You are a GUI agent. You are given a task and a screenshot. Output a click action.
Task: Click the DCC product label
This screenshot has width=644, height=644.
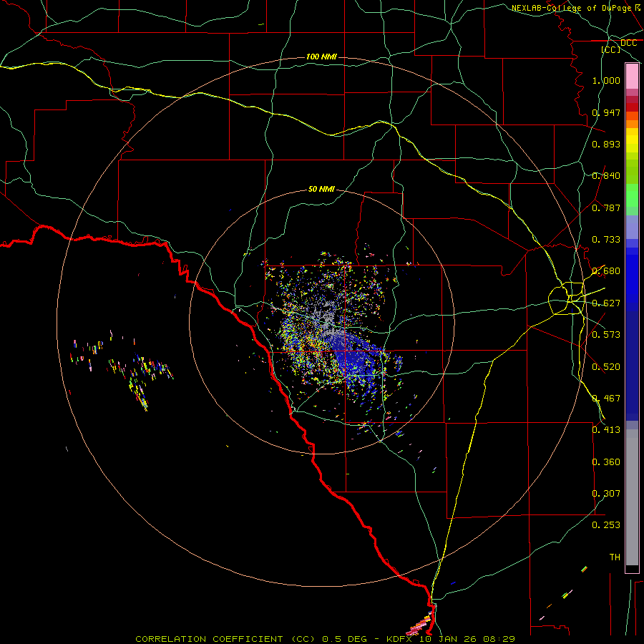pyautogui.click(x=628, y=43)
